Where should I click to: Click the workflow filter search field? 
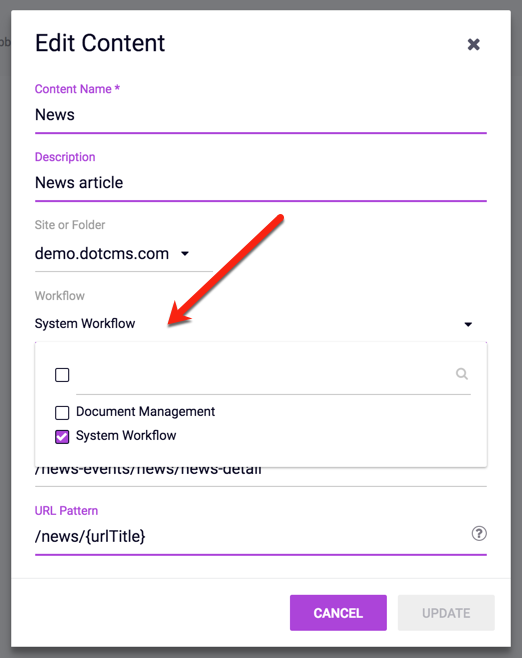[264, 374]
